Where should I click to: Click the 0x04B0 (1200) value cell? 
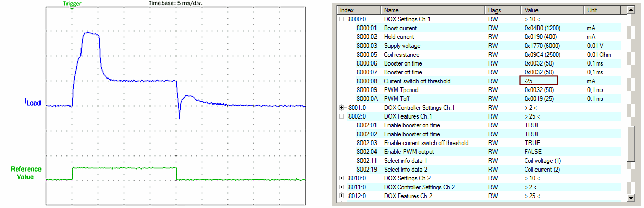click(542, 28)
